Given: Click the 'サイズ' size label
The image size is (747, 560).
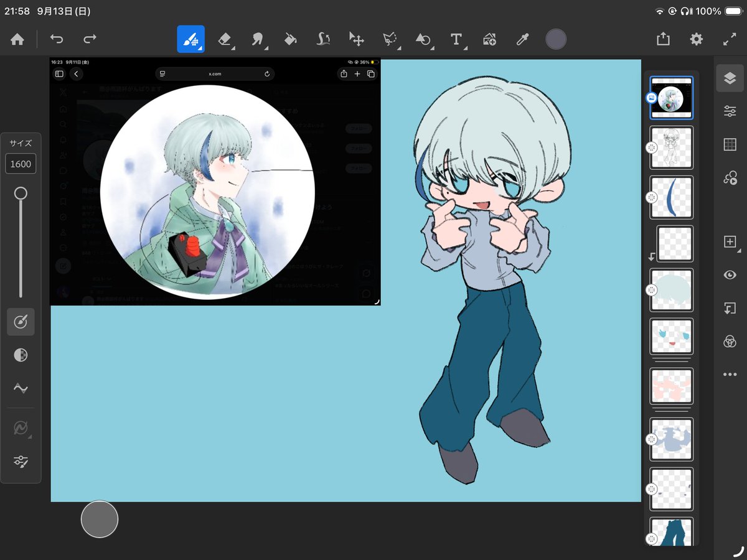Looking at the screenshot, I should click(21, 143).
